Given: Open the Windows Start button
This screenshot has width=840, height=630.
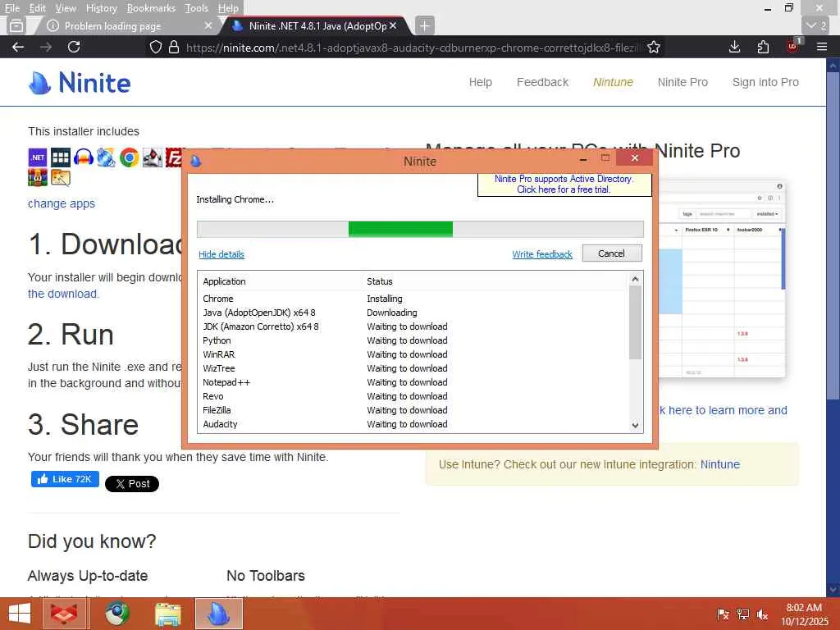Looking at the screenshot, I should pyautogui.click(x=20, y=614).
